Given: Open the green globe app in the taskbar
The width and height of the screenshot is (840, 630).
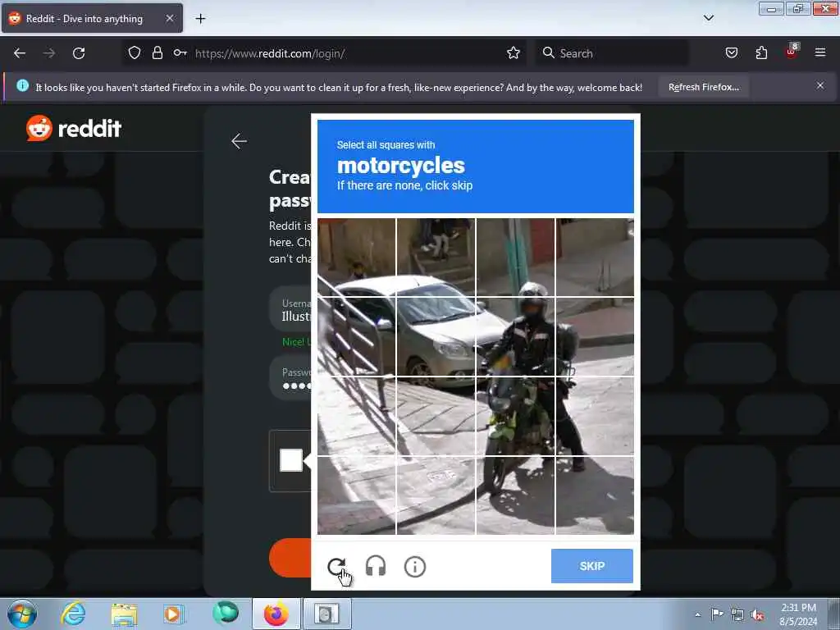Looking at the screenshot, I should [x=225, y=613].
